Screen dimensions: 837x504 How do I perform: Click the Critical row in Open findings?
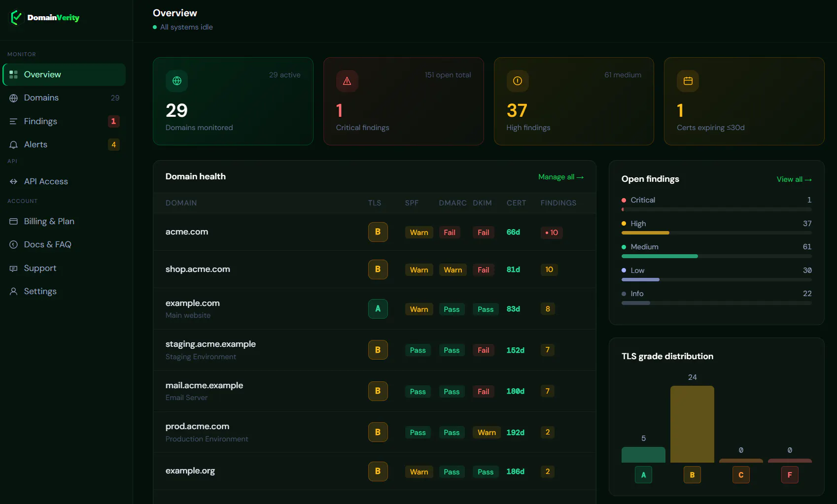coord(717,204)
